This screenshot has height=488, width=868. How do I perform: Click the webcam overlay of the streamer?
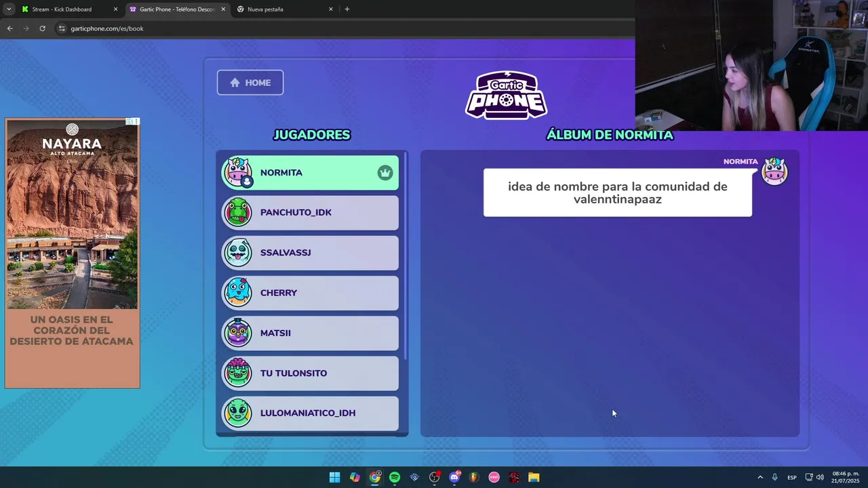pos(751,65)
